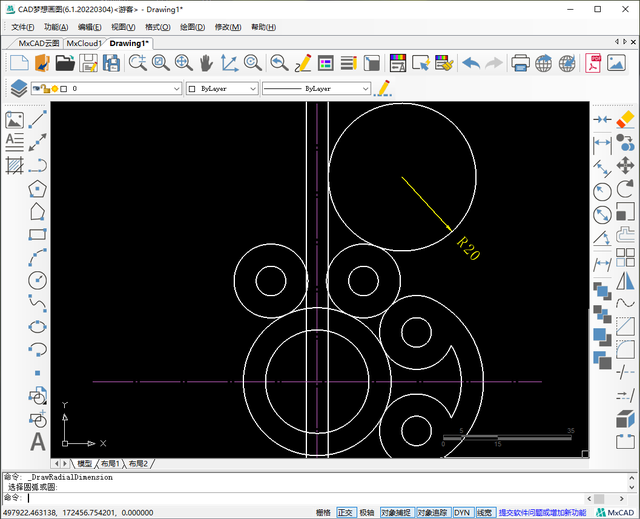
Task: Select the polygon drawing tool
Action: pyautogui.click(x=38, y=188)
